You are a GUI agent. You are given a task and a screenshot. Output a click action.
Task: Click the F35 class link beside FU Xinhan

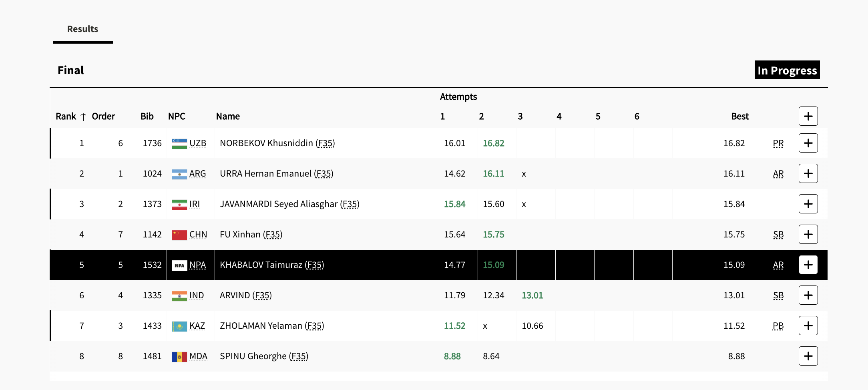(273, 235)
